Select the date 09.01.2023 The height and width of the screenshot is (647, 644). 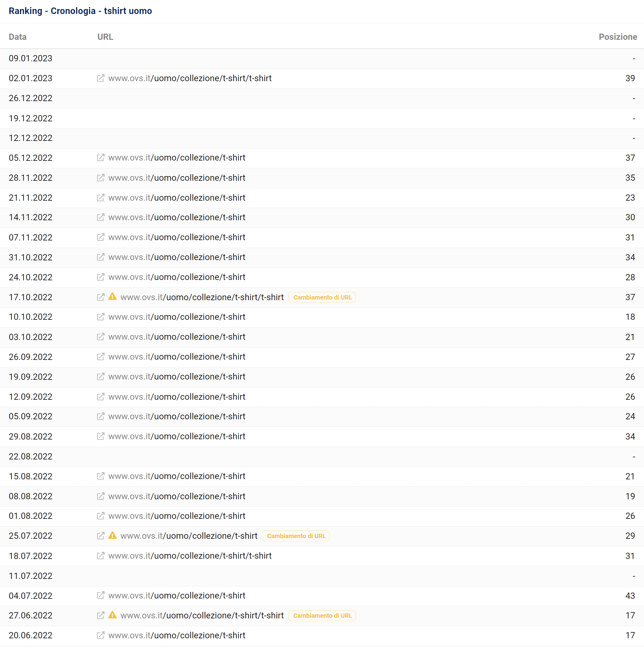click(x=30, y=58)
